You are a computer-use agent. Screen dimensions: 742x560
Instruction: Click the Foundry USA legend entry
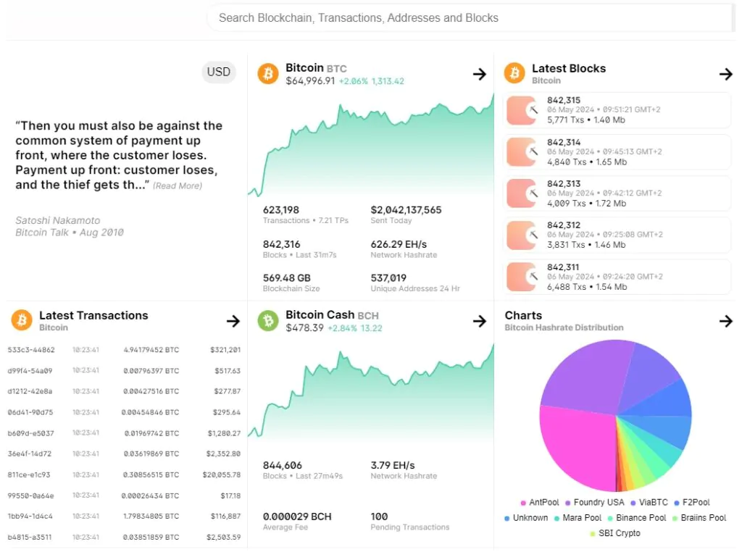tap(595, 502)
